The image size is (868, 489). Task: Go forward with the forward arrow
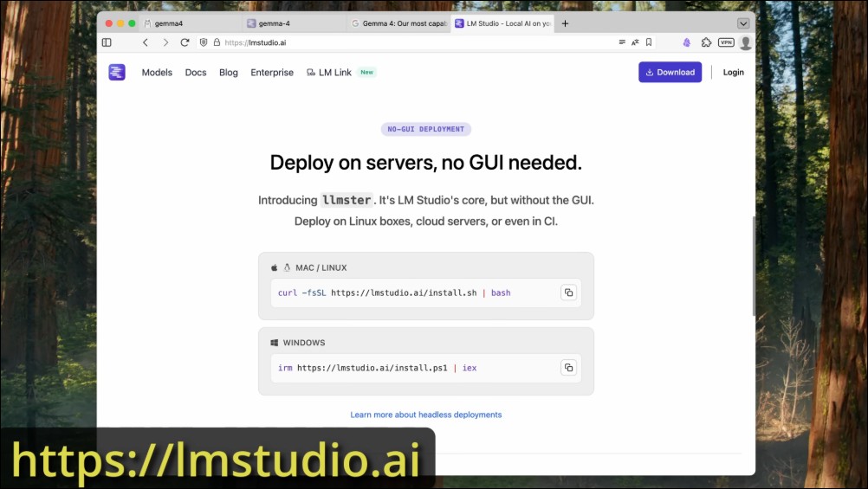pyautogui.click(x=165, y=42)
